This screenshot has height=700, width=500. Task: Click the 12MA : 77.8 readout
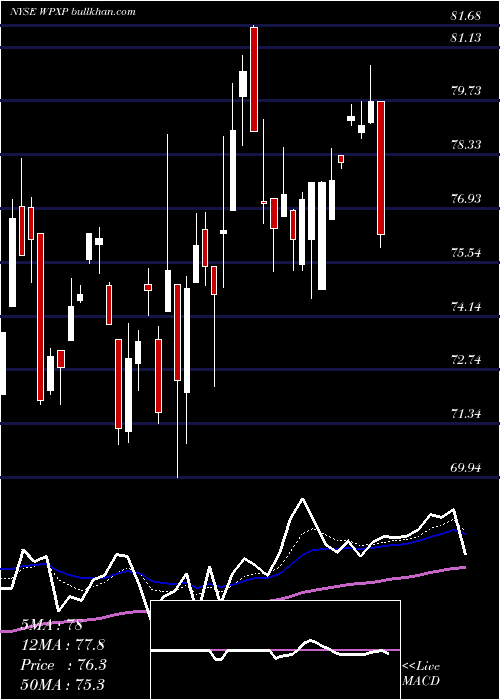click(62, 645)
